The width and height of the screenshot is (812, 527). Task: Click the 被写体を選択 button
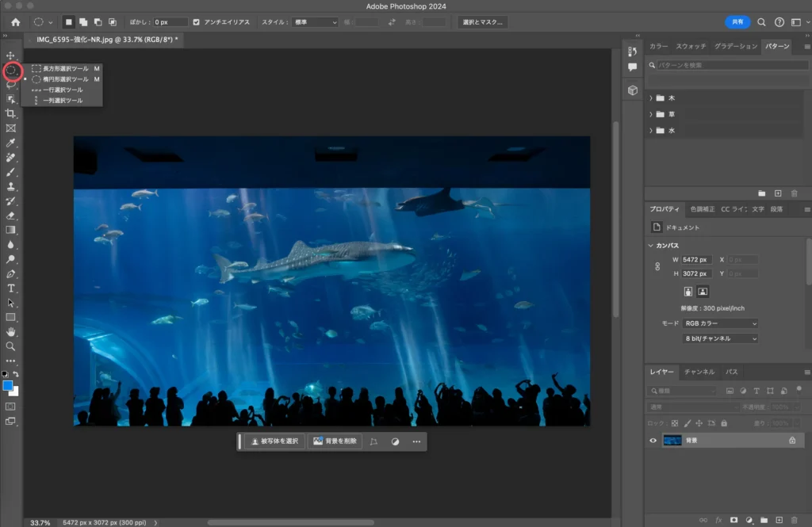[274, 441]
